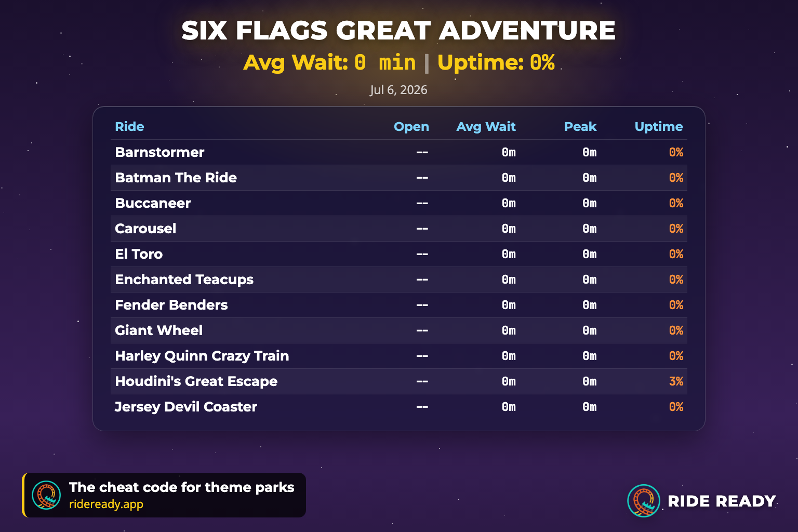The width and height of the screenshot is (798, 532).
Task: Open the rideready.app link
Action: (106, 504)
